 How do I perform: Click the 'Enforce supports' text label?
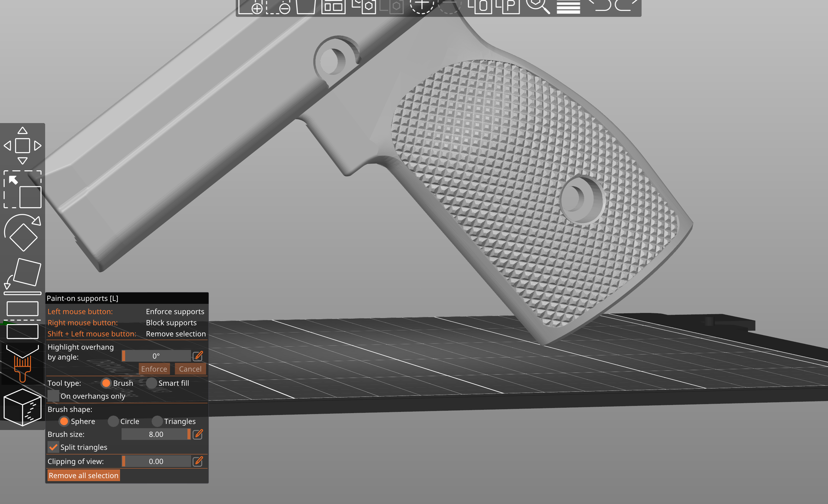(175, 311)
